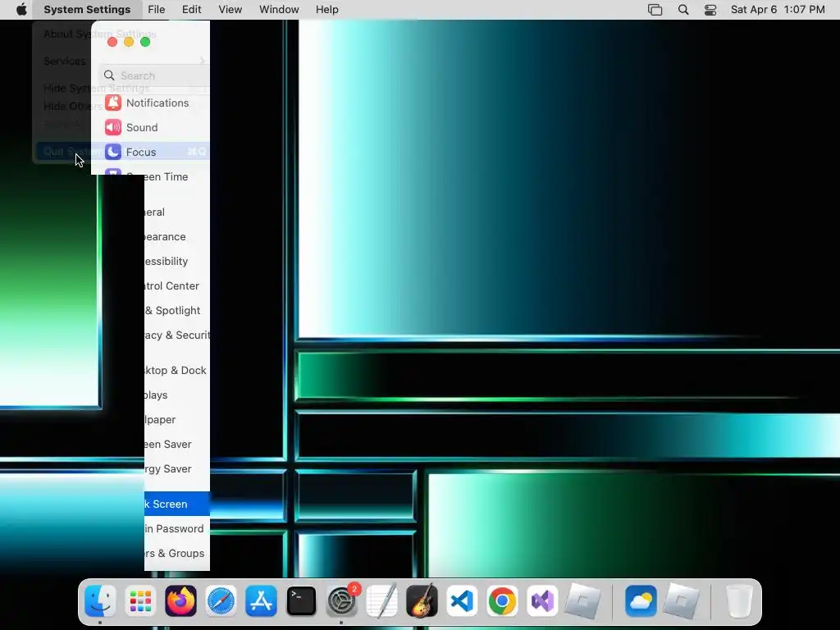Open the Roblox icon next to Visual Studio

tap(583, 601)
